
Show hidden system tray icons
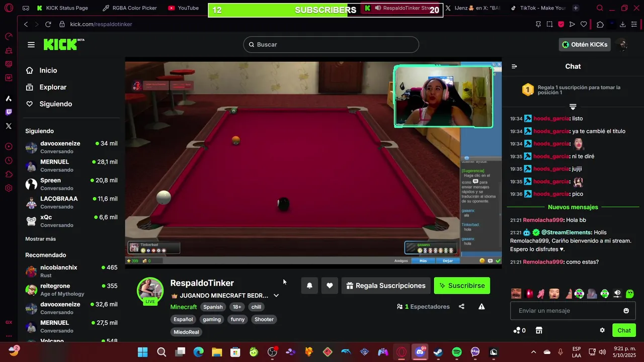pyautogui.click(x=533, y=352)
